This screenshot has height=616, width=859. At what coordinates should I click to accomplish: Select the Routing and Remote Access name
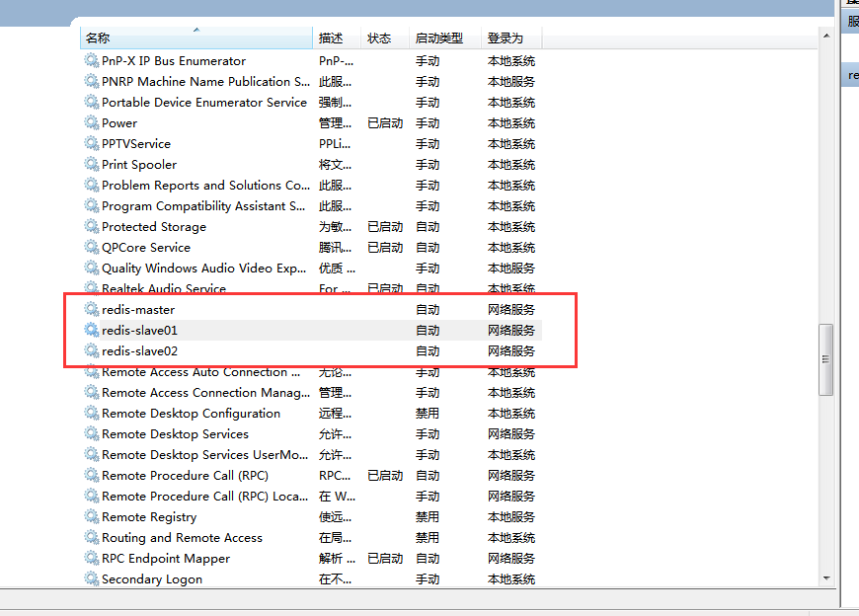182,537
